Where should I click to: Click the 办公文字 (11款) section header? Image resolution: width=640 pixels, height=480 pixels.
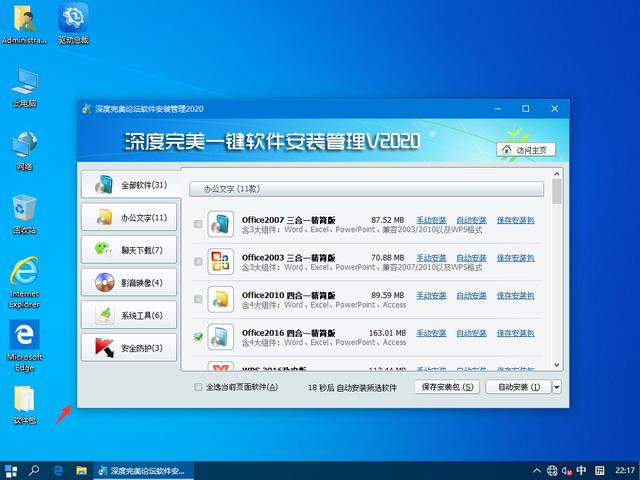pos(366,189)
